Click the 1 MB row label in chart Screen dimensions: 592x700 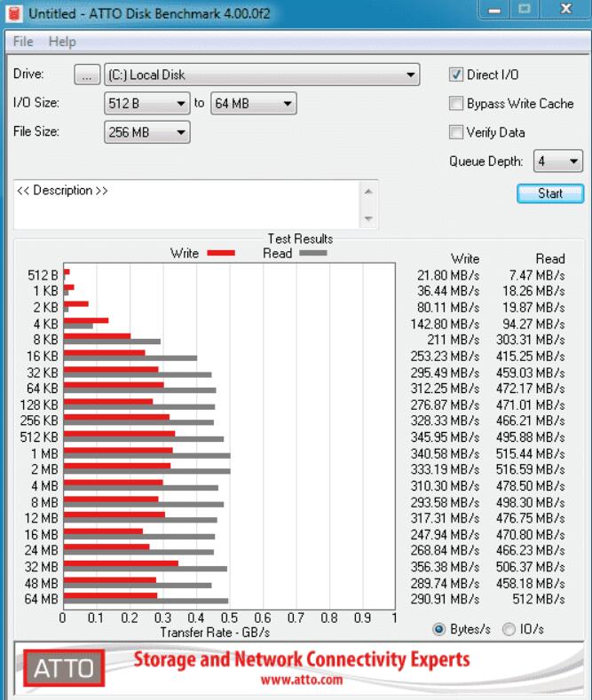pyautogui.click(x=44, y=453)
